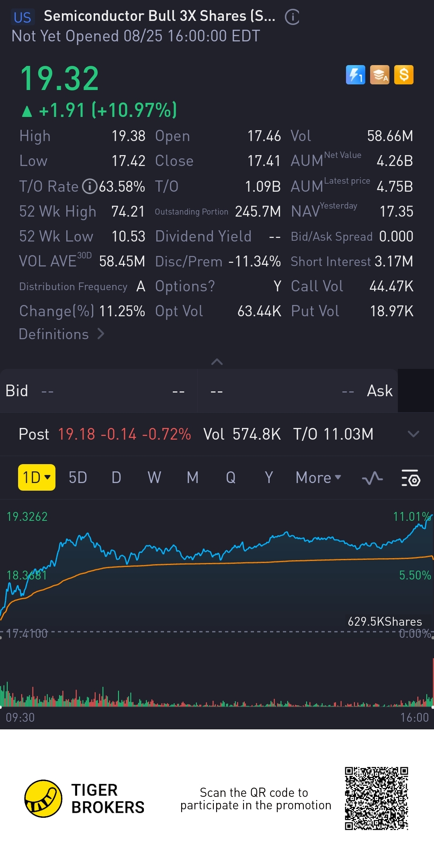Screen dimensions: 434x868
Task: Select the Y yearly chart tab
Action: point(269,478)
